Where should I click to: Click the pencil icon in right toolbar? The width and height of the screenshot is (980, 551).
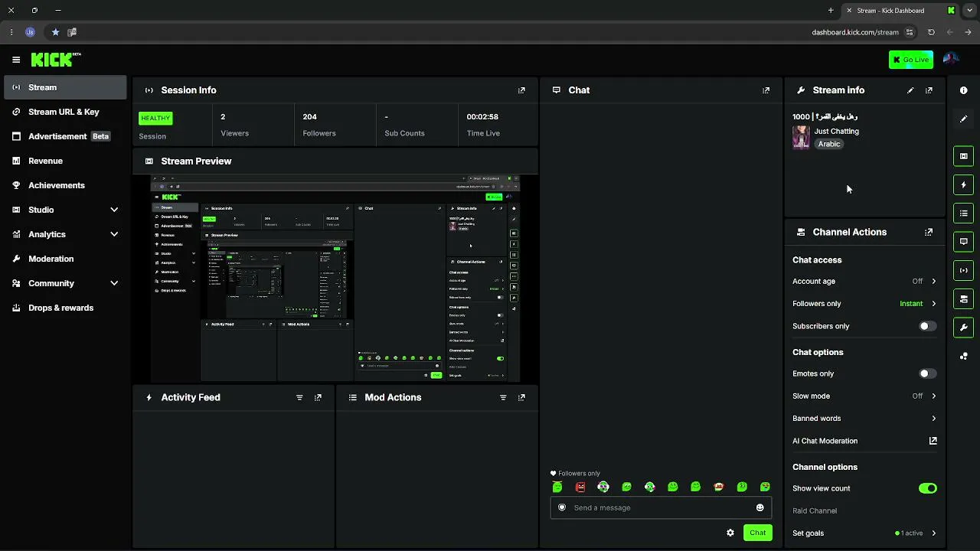point(964,119)
